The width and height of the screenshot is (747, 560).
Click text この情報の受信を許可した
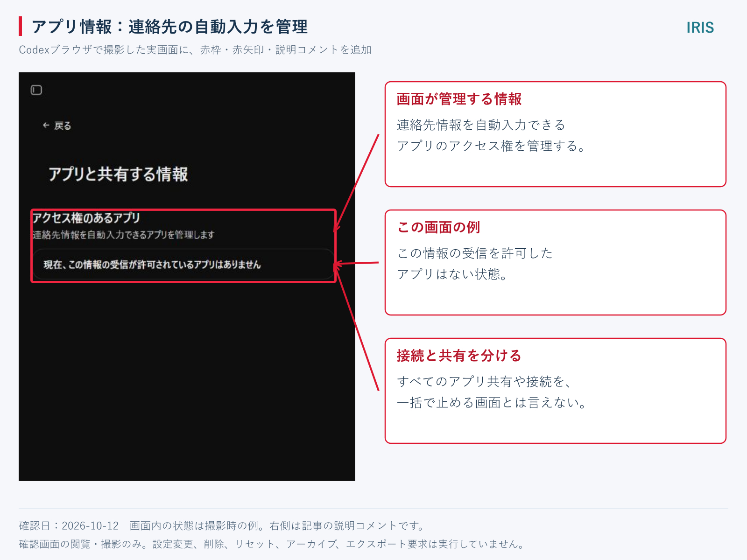pyautogui.click(x=475, y=253)
